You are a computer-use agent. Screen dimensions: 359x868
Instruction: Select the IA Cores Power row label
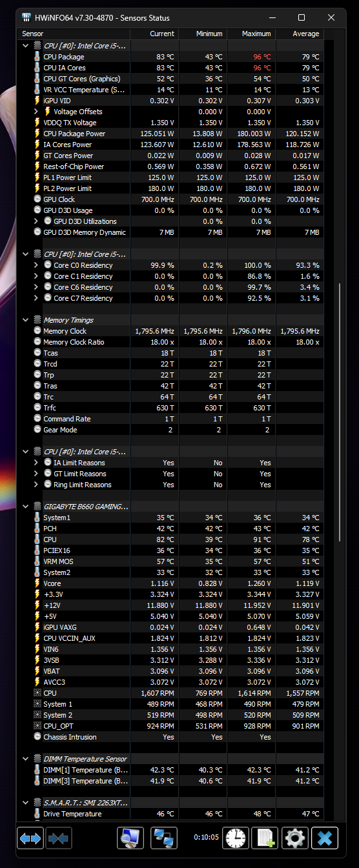pos(68,145)
